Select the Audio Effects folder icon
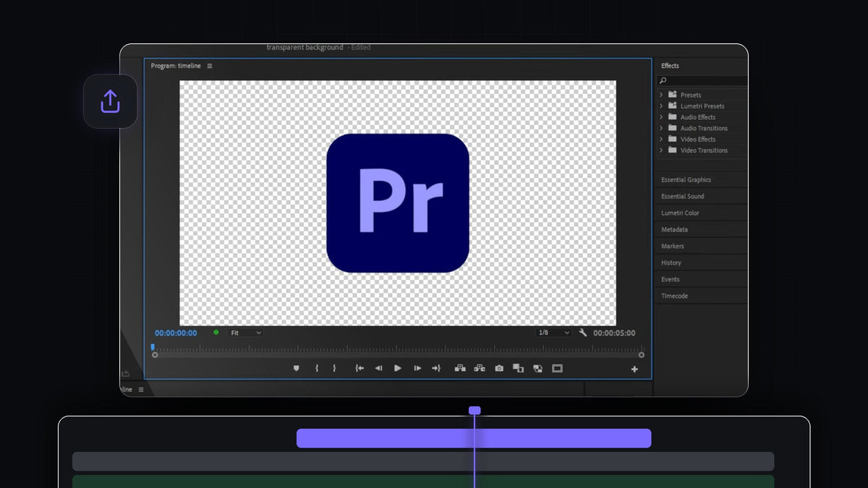Image resolution: width=868 pixels, height=488 pixels. click(673, 117)
